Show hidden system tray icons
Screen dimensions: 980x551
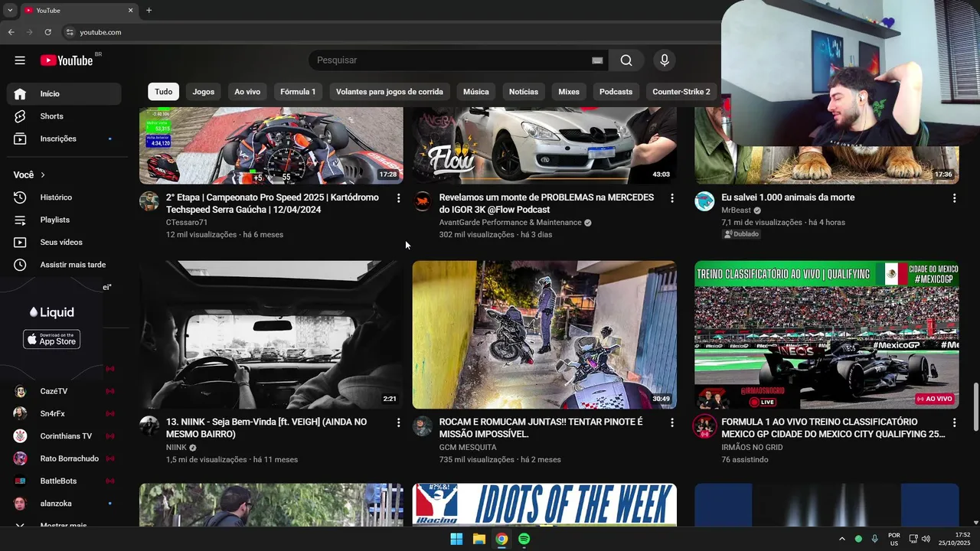pos(841,539)
